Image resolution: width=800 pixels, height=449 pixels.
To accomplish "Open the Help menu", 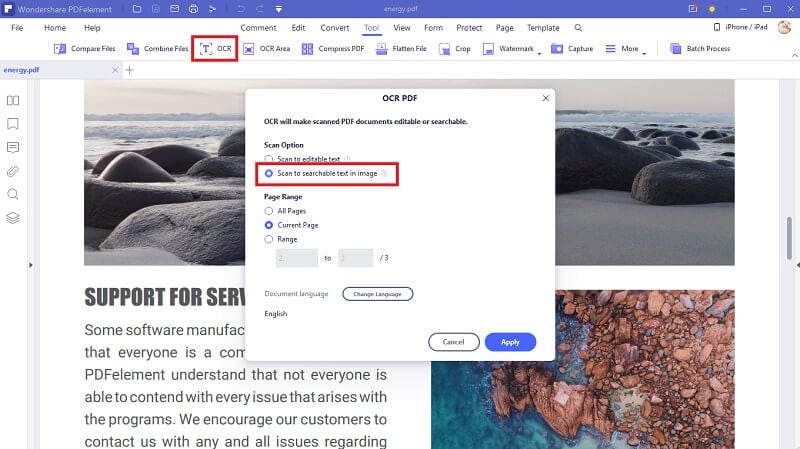I will point(92,28).
